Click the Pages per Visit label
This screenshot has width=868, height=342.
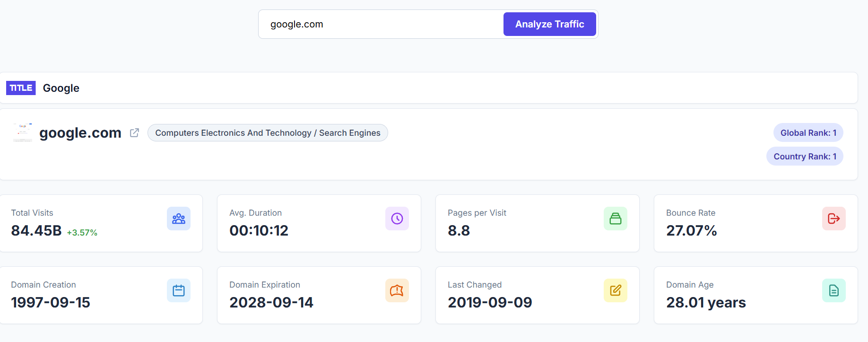477,213
